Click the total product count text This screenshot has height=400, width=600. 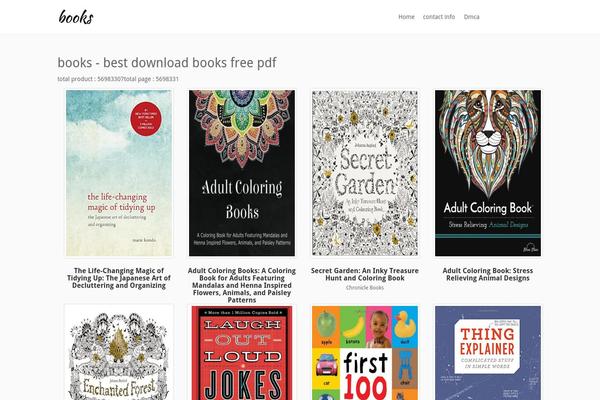[x=90, y=79]
